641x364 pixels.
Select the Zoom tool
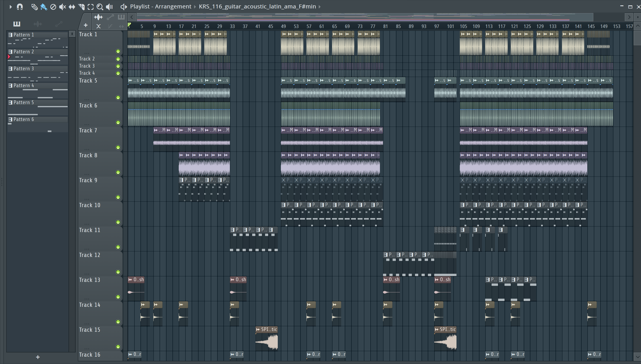click(x=100, y=7)
